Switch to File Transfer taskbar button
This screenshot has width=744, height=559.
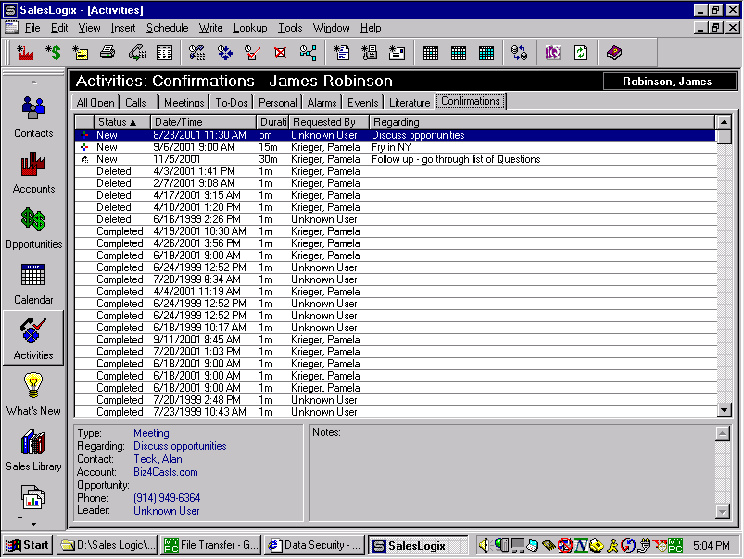[211, 545]
